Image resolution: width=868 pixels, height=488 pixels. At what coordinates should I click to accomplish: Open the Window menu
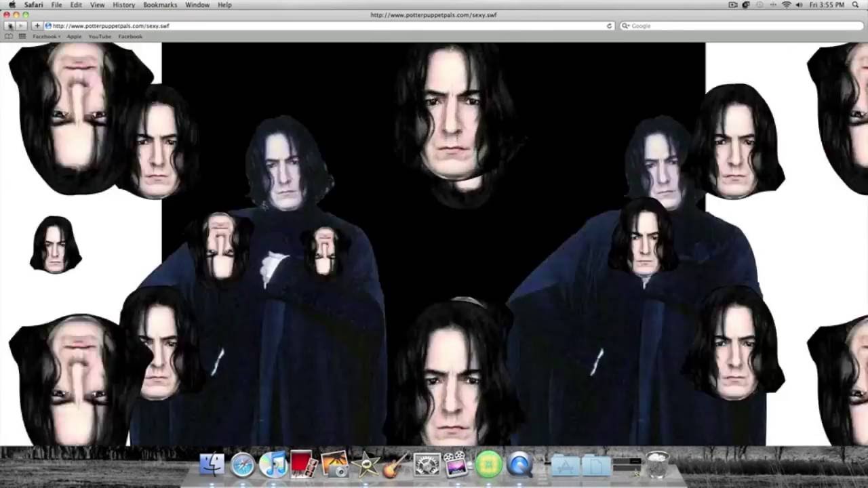coord(197,5)
